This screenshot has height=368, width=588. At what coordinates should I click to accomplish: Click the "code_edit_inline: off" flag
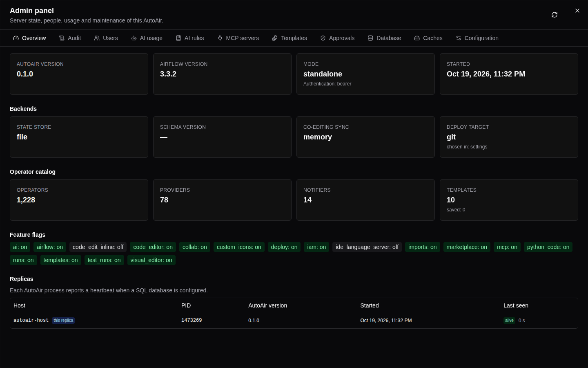pyautogui.click(x=98, y=247)
